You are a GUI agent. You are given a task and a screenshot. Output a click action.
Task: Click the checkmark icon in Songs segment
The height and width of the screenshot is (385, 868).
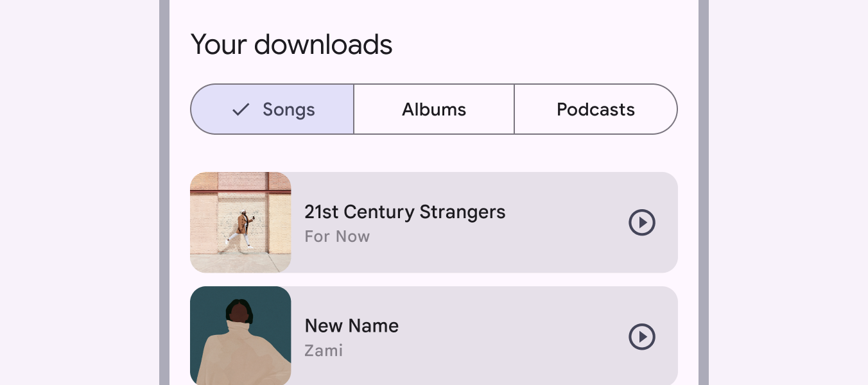pyautogui.click(x=241, y=110)
